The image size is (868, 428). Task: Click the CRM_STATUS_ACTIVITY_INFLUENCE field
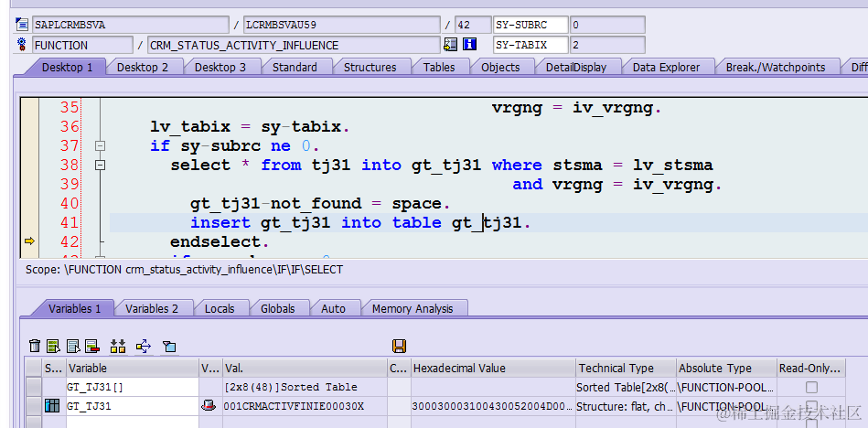point(295,45)
